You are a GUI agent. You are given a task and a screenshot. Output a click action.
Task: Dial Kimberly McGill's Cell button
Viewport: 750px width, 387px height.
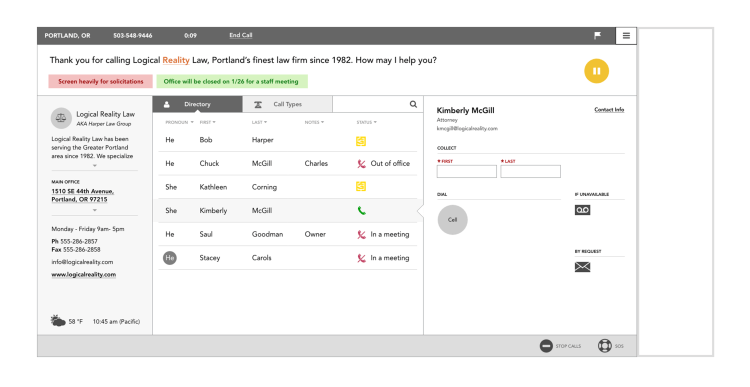click(x=452, y=220)
